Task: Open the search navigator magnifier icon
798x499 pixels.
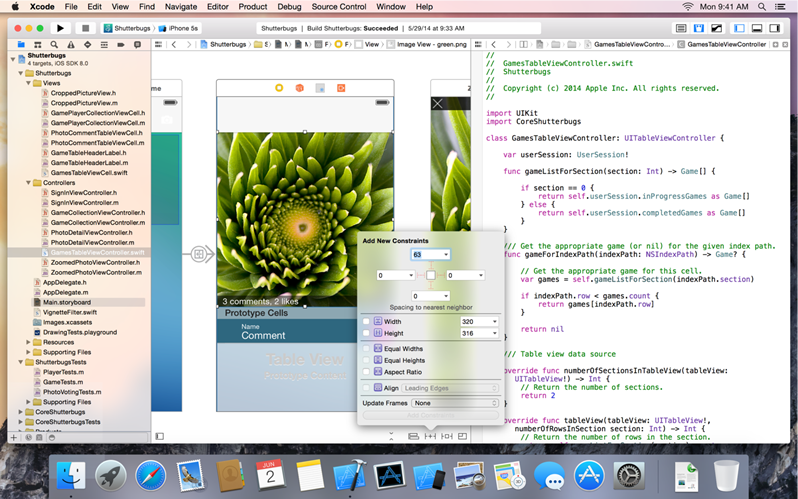Action: point(53,45)
